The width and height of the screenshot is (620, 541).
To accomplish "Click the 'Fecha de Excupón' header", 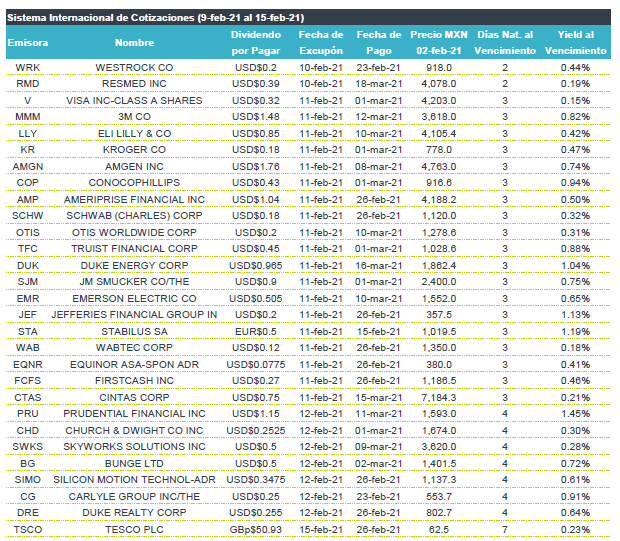I will (321, 43).
